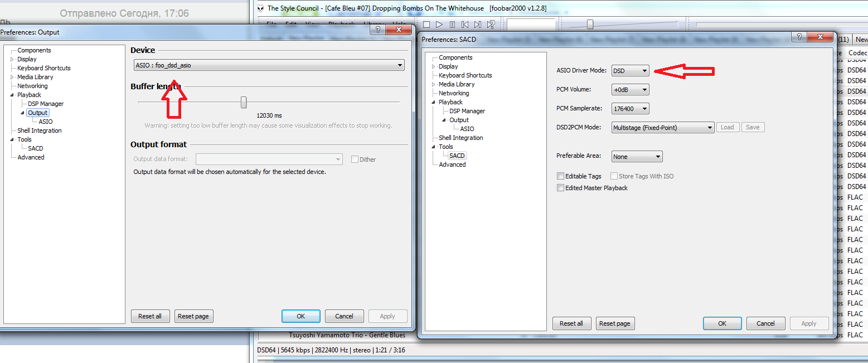Expand Media Library node in Output preferences tree
868x363 pixels.
pyautogui.click(x=12, y=77)
